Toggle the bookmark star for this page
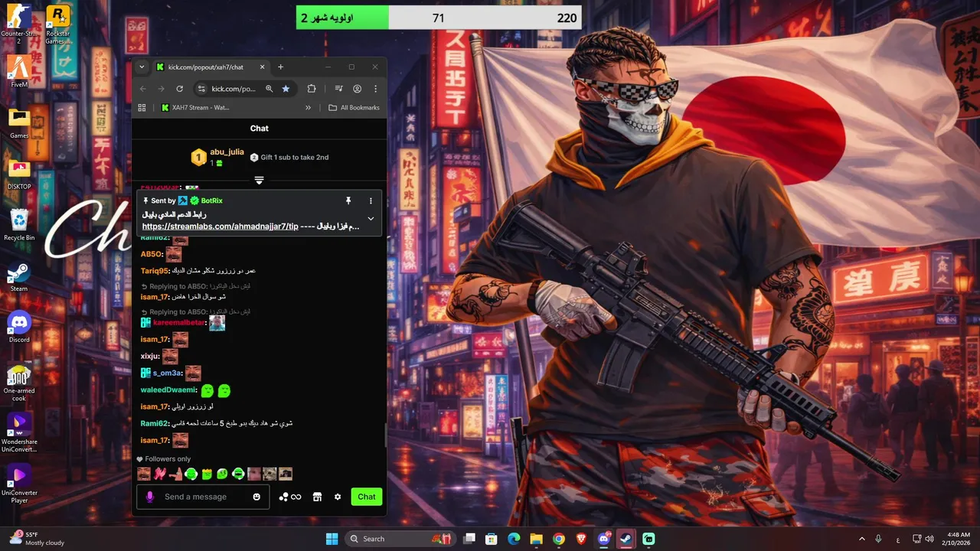The width and height of the screenshot is (980, 551). tap(286, 89)
